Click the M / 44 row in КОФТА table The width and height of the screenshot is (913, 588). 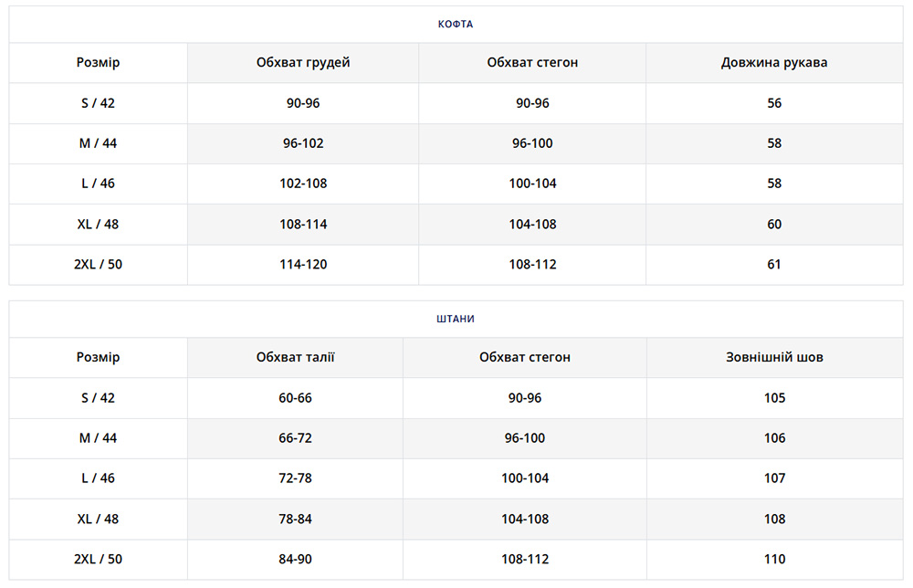[x=98, y=143]
